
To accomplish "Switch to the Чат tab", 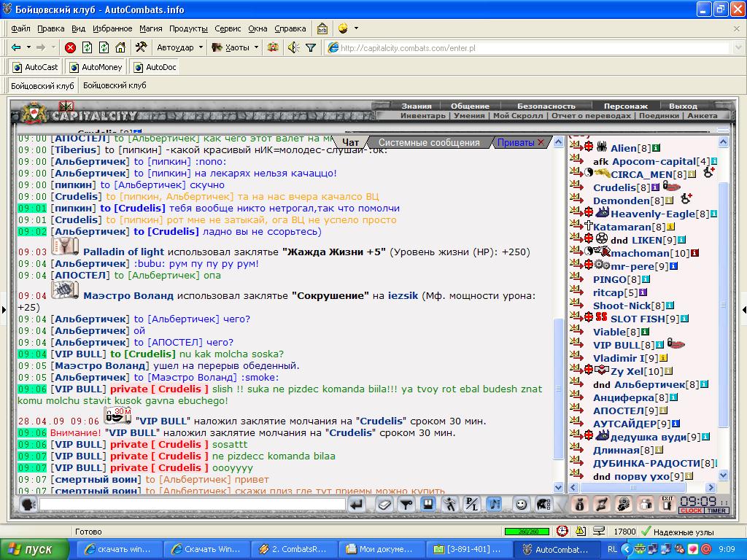I will click(x=350, y=142).
